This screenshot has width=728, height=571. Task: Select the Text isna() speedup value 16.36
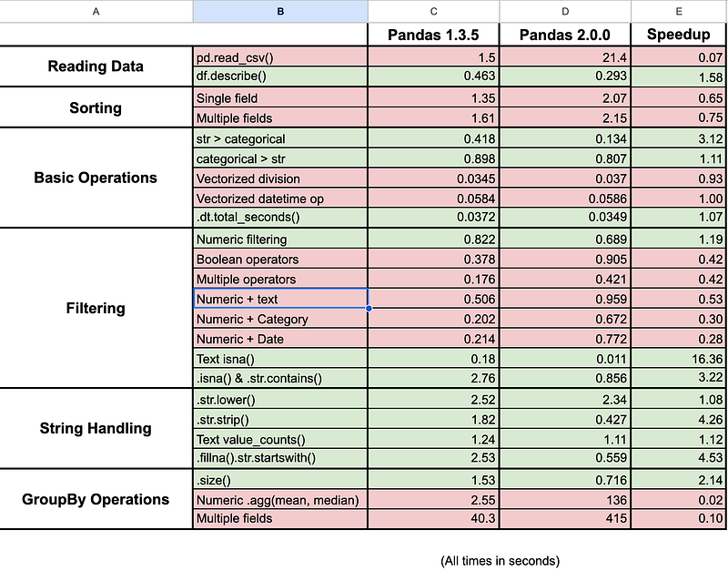coord(679,359)
